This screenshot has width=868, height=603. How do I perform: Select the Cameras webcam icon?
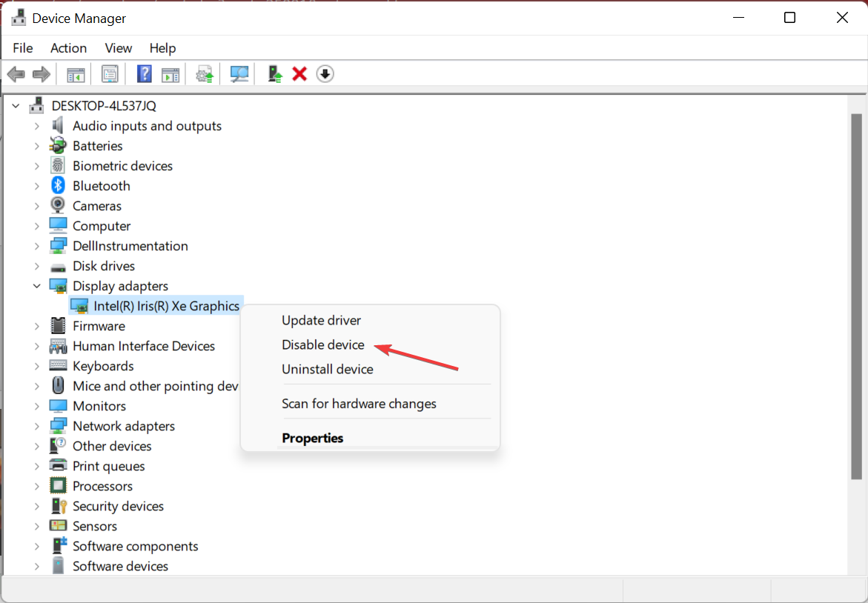58,206
